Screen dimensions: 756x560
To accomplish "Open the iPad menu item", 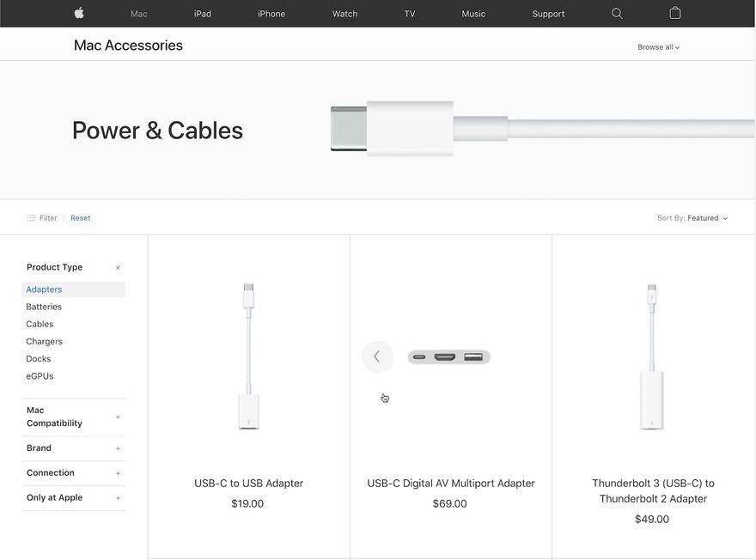I will (x=203, y=14).
